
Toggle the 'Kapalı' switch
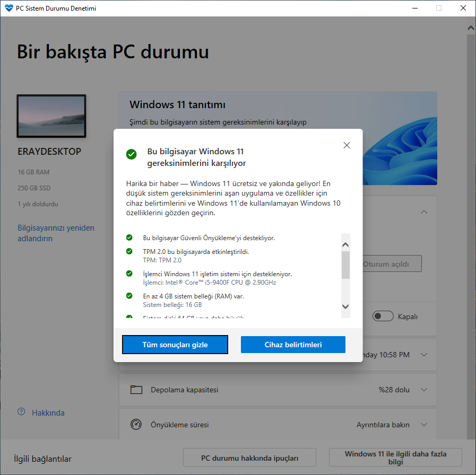click(x=383, y=316)
